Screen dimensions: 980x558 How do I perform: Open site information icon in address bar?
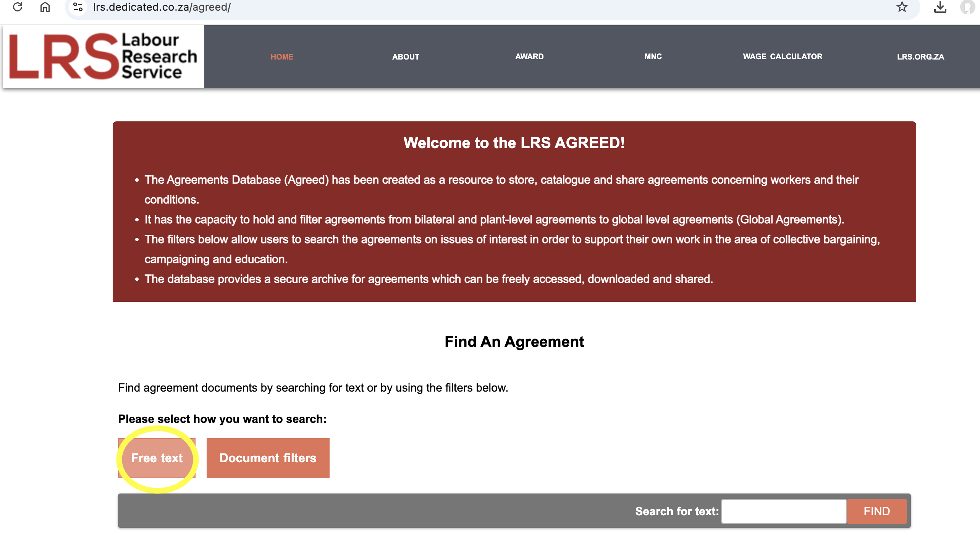click(x=78, y=7)
